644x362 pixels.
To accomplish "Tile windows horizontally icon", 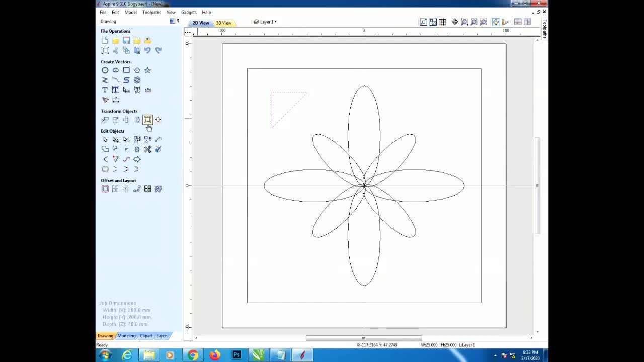I will click(518, 22).
